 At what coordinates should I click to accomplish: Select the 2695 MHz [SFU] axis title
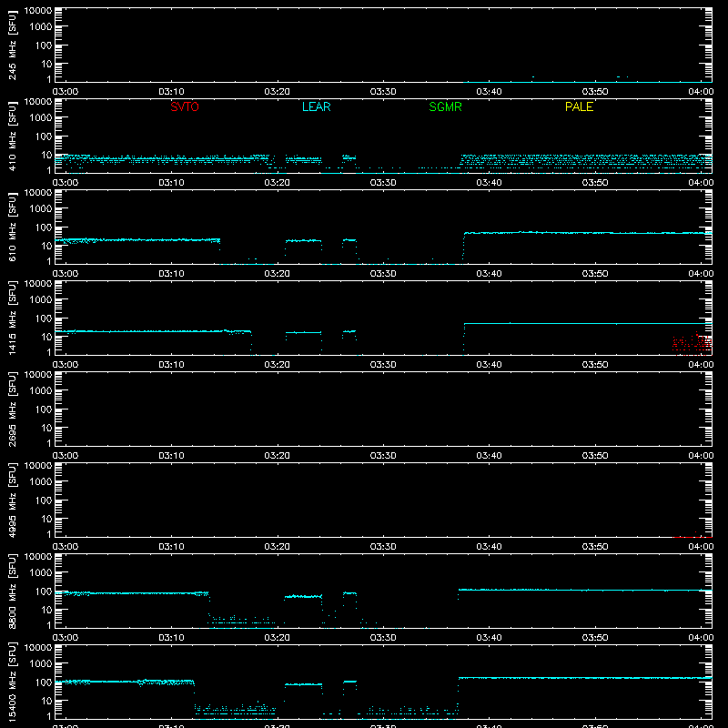pyautogui.click(x=12, y=409)
